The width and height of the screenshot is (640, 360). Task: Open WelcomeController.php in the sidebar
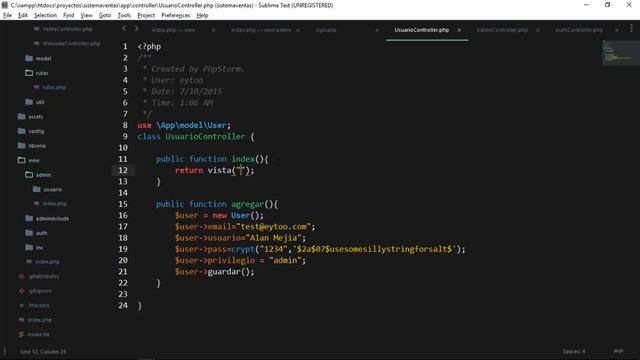[x=71, y=43]
